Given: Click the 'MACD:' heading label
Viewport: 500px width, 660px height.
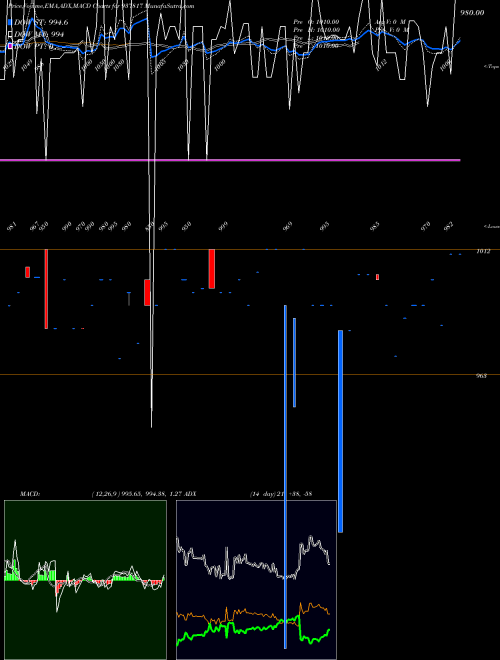Looking at the screenshot, I should (x=30, y=494).
